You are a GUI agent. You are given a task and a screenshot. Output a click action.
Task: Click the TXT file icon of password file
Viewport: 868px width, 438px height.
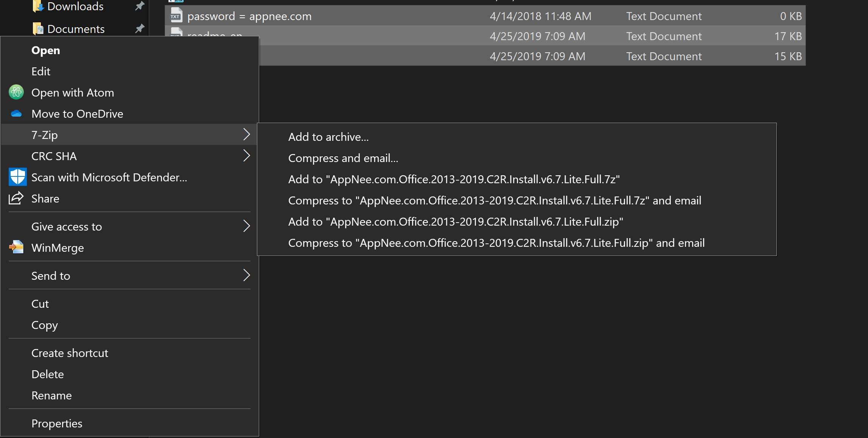[176, 16]
